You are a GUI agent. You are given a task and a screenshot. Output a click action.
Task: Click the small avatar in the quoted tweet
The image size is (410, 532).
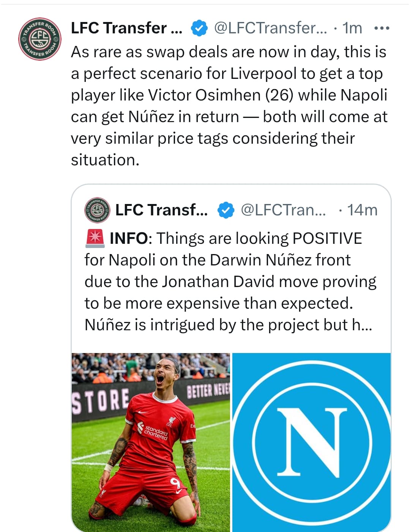point(97,210)
